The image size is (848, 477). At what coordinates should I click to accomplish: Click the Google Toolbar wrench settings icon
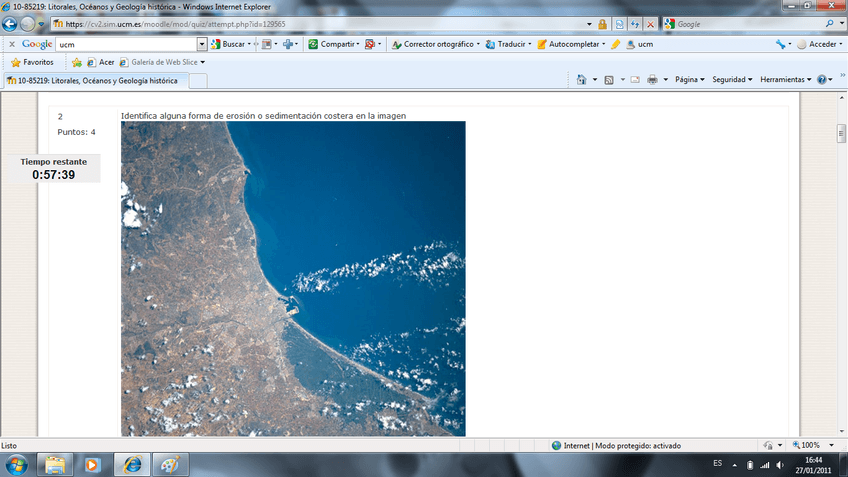[x=780, y=44]
